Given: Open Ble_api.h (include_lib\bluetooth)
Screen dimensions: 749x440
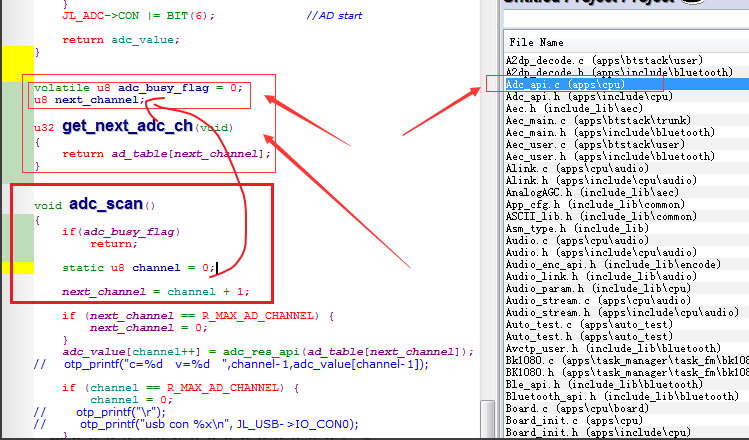Looking at the screenshot, I should [x=604, y=384].
